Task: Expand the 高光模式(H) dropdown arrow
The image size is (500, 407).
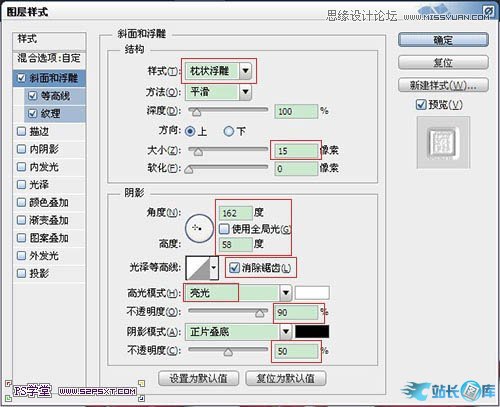Action: (x=286, y=293)
